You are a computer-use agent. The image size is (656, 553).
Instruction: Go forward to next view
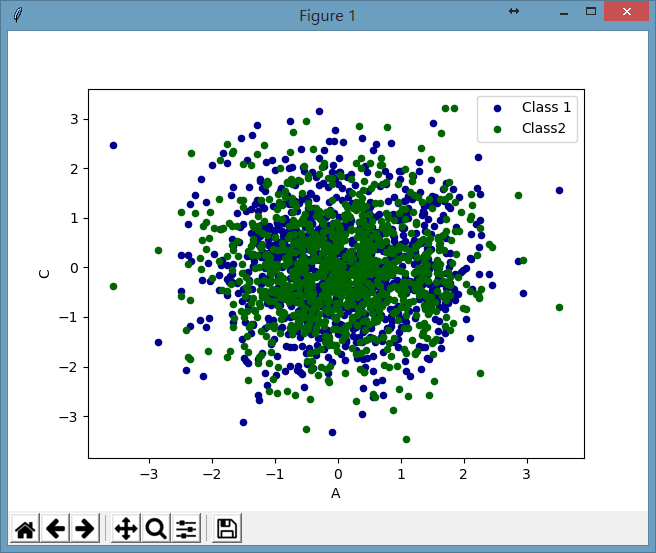coord(85,528)
